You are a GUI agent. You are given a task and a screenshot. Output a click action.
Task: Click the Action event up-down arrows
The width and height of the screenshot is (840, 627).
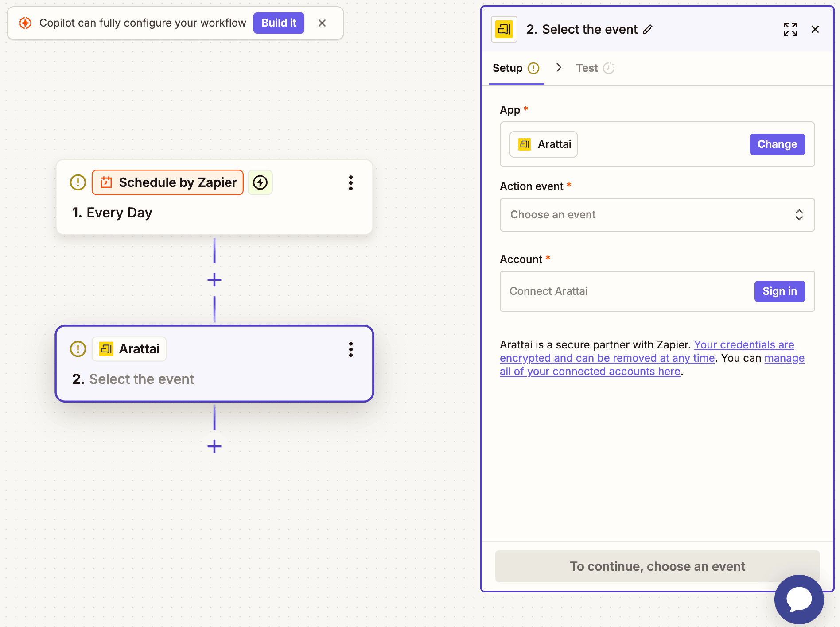799,215
